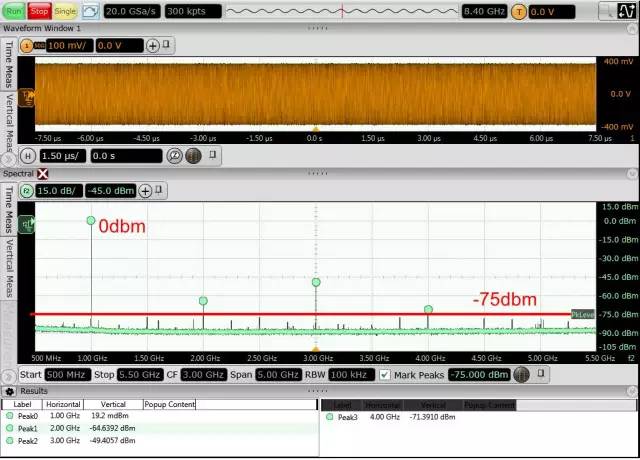Viewport: 640px width, 460px height.
Task: Edit the Span 5.00 GHz field
Action: (x=278, y=375)
